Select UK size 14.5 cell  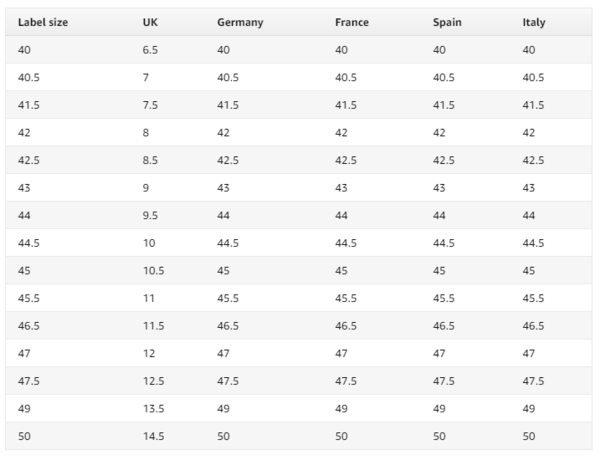click(153, 436)
